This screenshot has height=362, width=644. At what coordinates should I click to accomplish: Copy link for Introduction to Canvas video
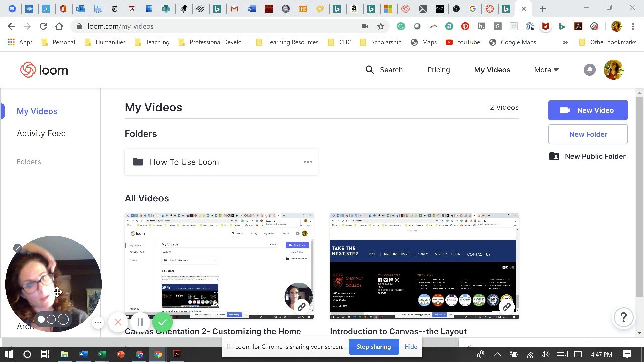click(x=507, y=307)
